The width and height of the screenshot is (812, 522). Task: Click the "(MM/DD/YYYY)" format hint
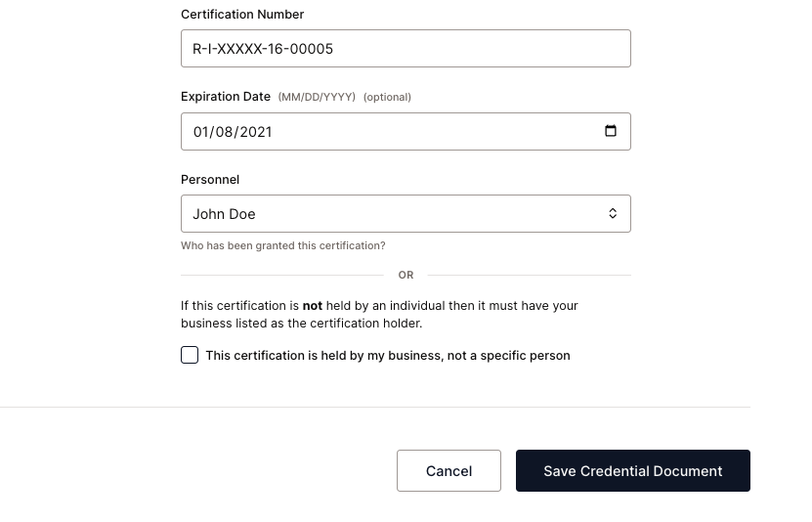point(317,98)
